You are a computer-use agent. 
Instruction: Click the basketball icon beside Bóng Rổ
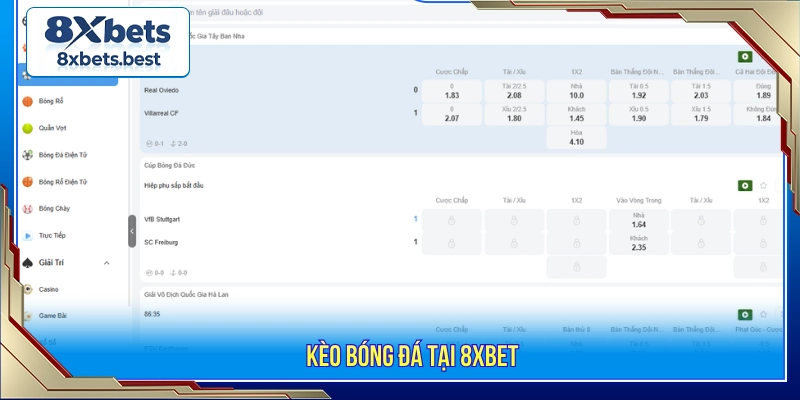point(28,102)
